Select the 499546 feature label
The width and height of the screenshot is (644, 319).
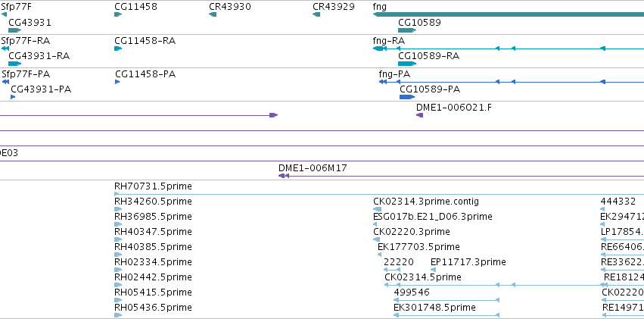(x=412, y=292)
